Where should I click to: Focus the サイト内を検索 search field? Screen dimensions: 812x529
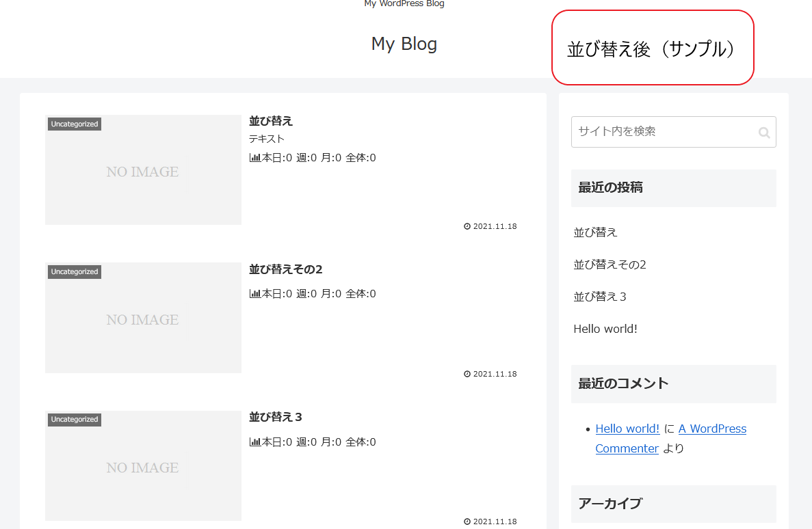(664, 131)
